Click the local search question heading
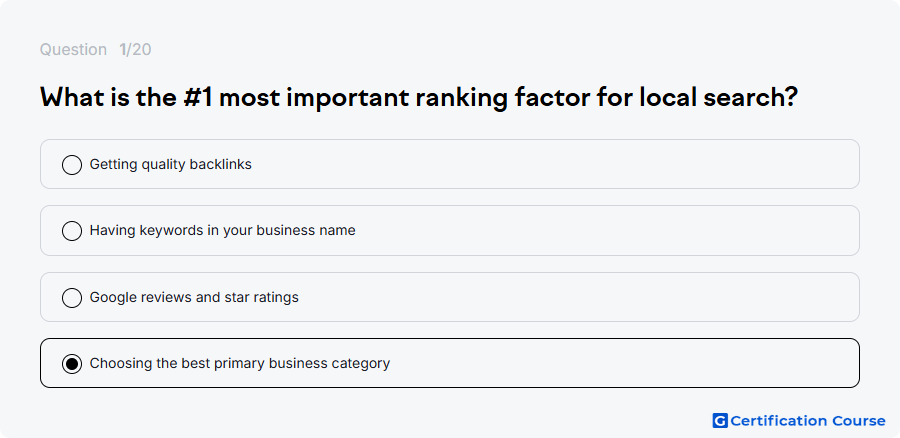The image size is (900, 438). click(x=419, y=97)
